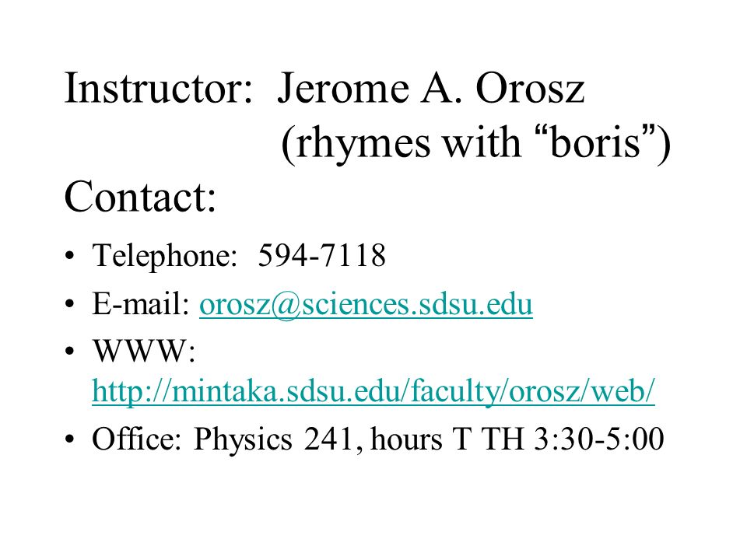Viewport: 747px width, 560px height.
Task: Select the Physics 241 office text
Action: (x=273, y=439)
